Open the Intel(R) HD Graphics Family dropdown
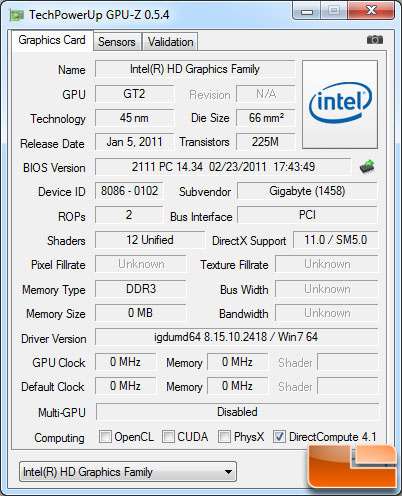 pos(128,472)
